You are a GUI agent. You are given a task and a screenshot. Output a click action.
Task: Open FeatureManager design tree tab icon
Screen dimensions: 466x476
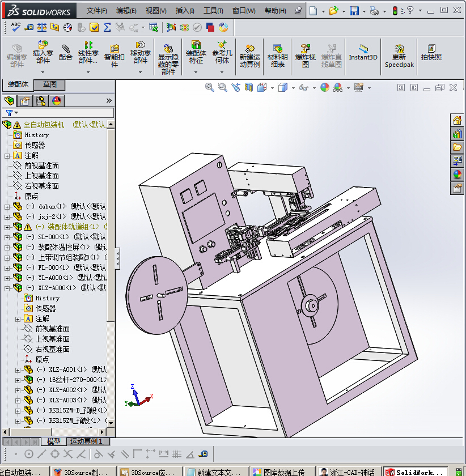(x=9, y=100)
